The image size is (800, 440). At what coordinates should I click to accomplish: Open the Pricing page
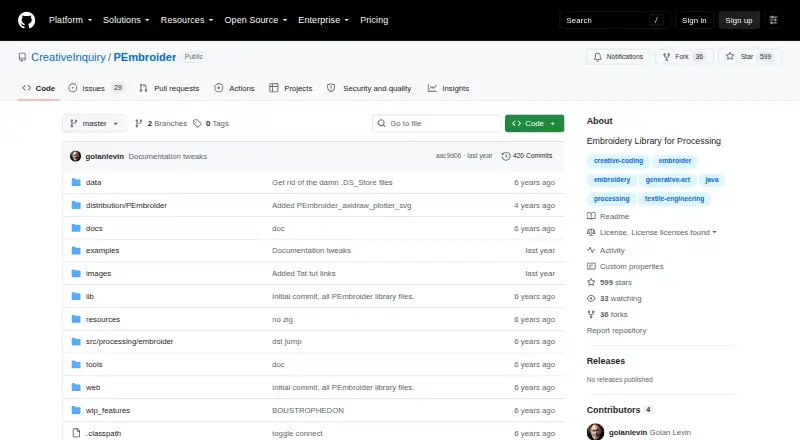click(374, 20)
